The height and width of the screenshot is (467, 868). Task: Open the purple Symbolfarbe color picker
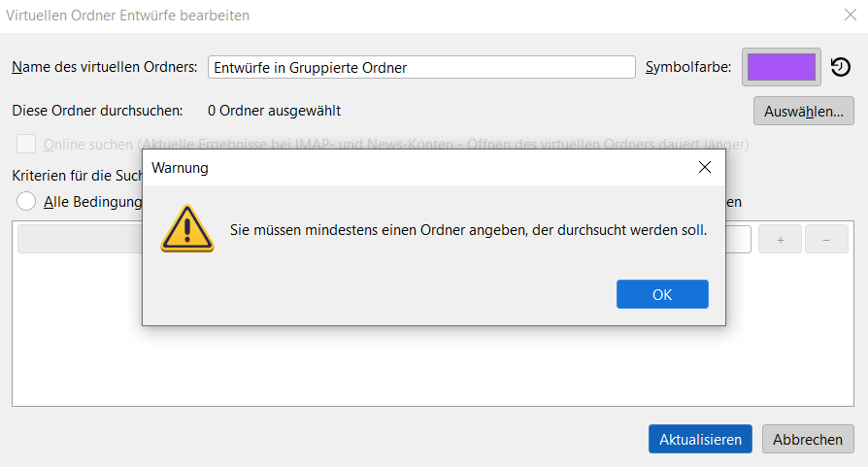pos(782,67)
